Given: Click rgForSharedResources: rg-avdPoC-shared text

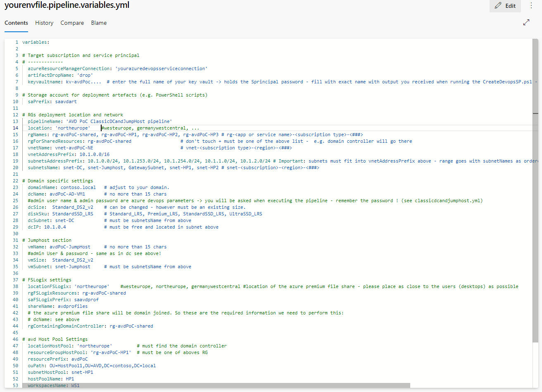Looking at the screenshot, I should (x=80, y=141).
